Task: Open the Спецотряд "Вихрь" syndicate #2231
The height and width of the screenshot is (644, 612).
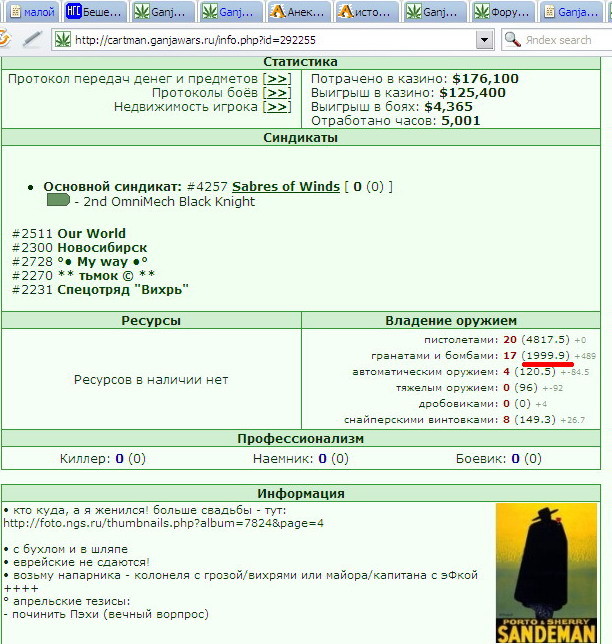Action: [x=123, y=290]
